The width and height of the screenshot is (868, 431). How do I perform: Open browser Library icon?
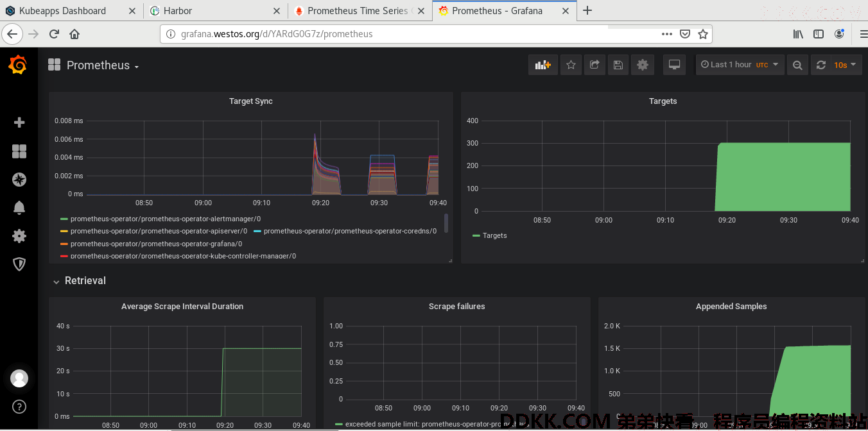(x=798, y=34)
